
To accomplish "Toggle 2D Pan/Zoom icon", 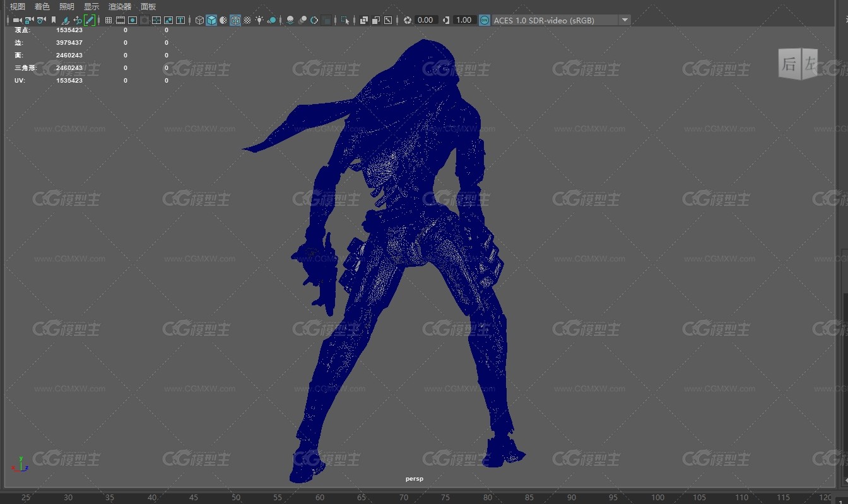I will 78,20.
